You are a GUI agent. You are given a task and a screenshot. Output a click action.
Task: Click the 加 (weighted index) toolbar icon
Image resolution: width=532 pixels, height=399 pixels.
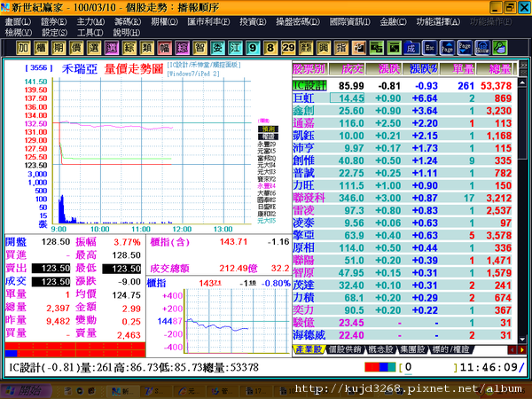[23, 48]
